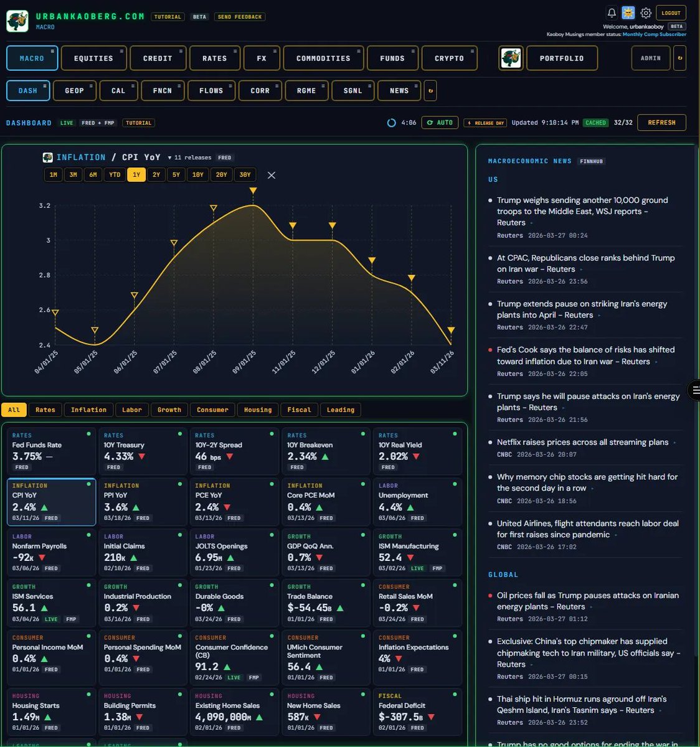Viewport: 700px width, 747px height.
Task: Open the Nonfarm Payrolls indicator card
Action: (x=51, y=552)
